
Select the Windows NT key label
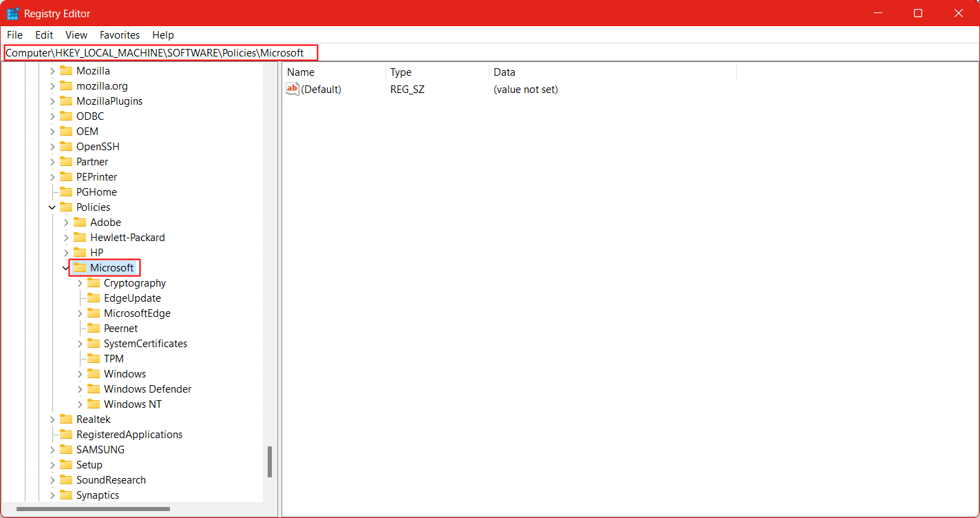pos(133,404)
